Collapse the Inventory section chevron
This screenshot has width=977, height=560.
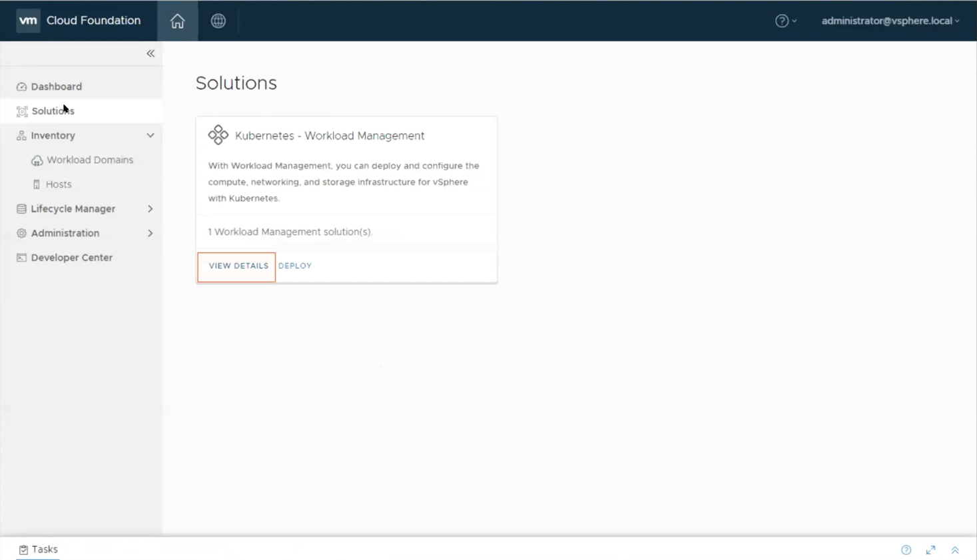pos(151,135)
